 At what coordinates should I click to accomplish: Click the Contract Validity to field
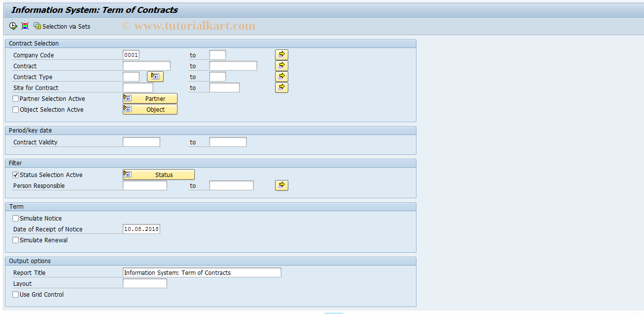click(x=228, y=142)
